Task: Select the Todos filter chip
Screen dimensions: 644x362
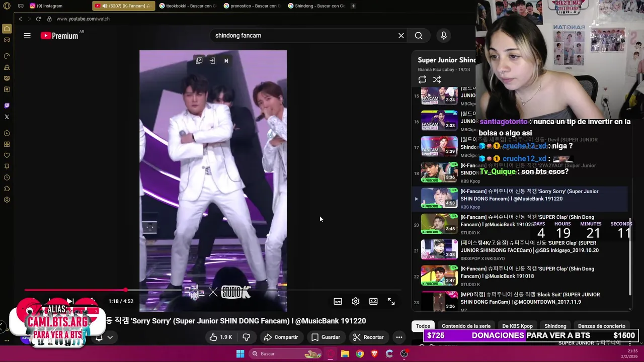Action: [423, 326]
